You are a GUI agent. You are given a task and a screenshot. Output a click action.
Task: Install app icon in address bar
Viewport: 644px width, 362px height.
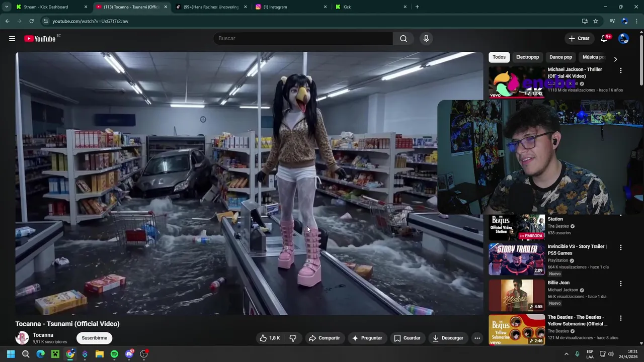(585, 21)
